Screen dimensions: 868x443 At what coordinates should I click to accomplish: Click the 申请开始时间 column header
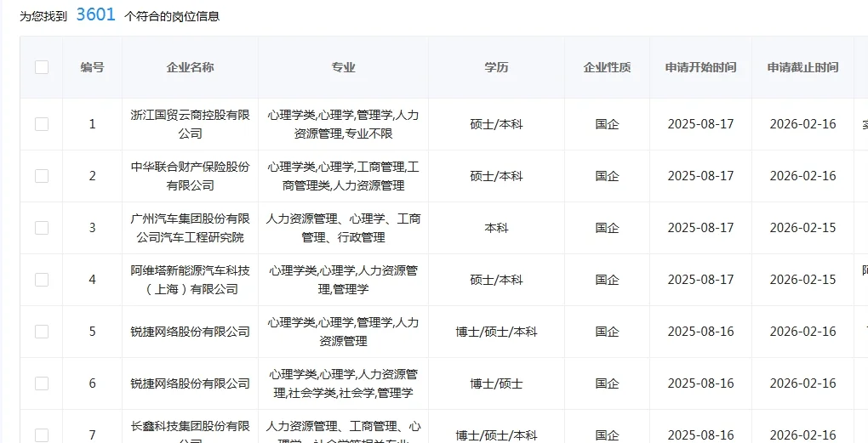pyautogui.click(x=701, y=67)
